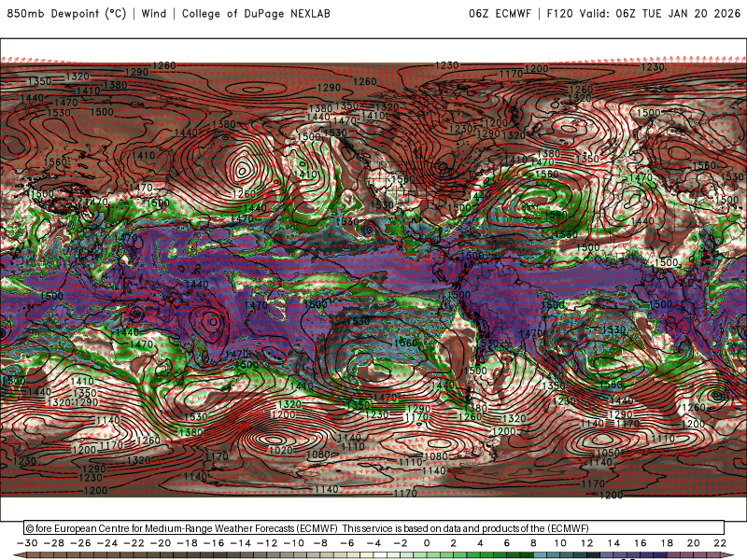
Task: Click the '850mb Dewpoint (°C)' title text
Action: [x=66, y=14]
